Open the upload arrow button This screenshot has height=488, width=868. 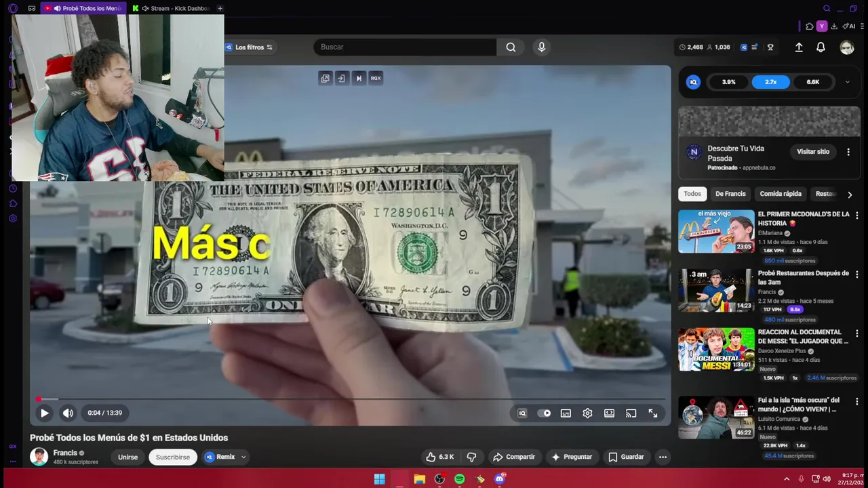[x=799, y=47]
